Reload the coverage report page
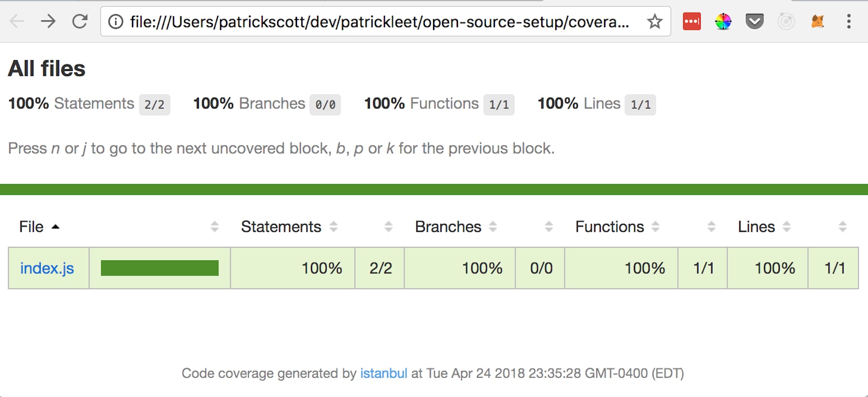The height and width of the screenshot is (397, 868). pyautogui.click(x=80, y=21)
